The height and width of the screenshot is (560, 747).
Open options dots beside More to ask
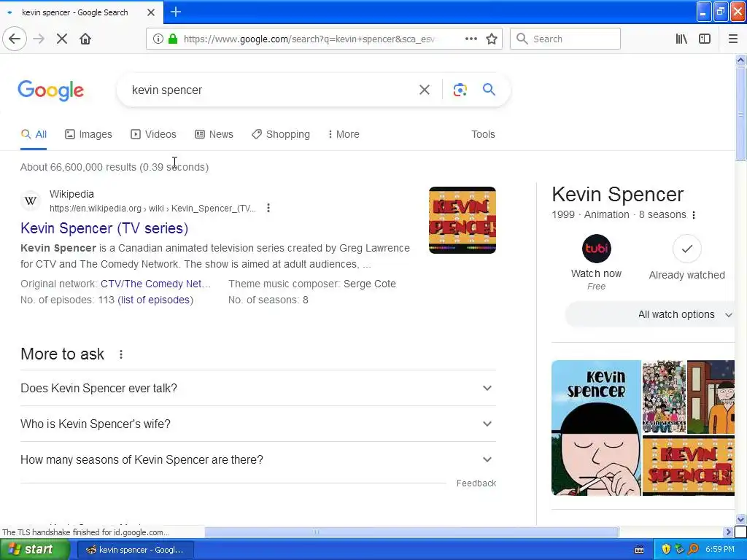121,354
